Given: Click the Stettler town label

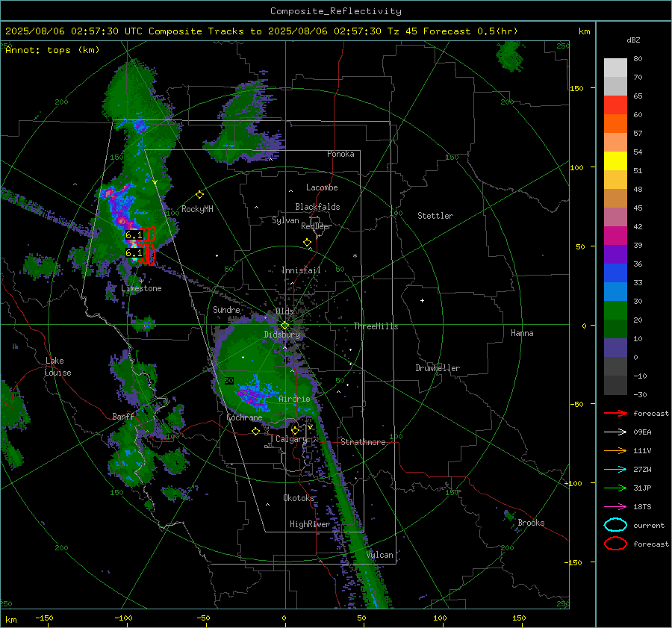Looking at the screenshot, I should pyautogui.click(x=435, y=216).
